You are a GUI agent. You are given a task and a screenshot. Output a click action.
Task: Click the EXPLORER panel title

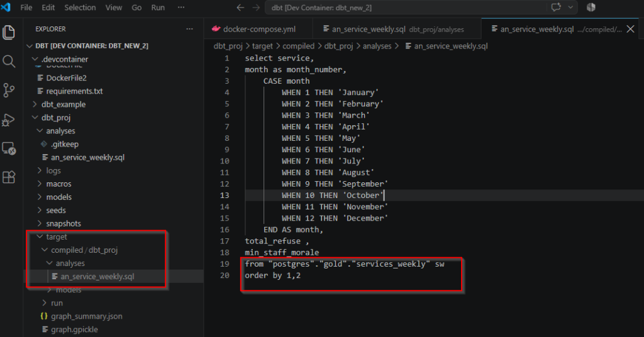click(x=50, y=29)
